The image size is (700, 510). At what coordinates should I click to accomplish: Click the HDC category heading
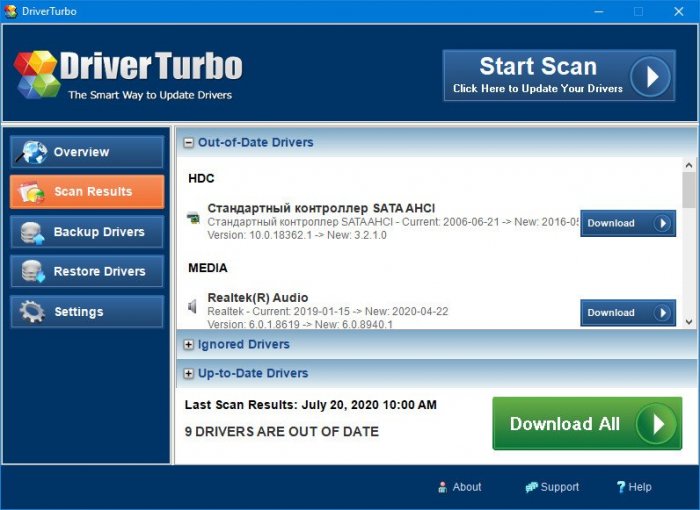click(201, 179)
